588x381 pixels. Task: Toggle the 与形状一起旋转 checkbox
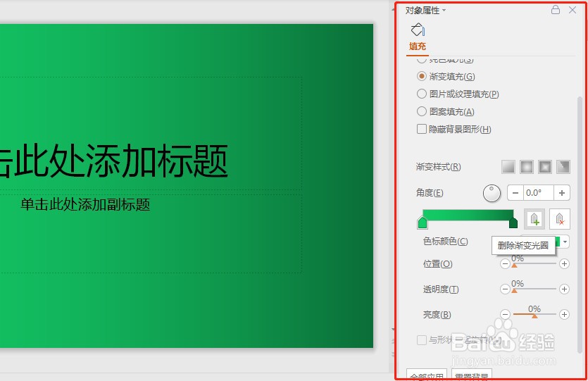point(422,339)
